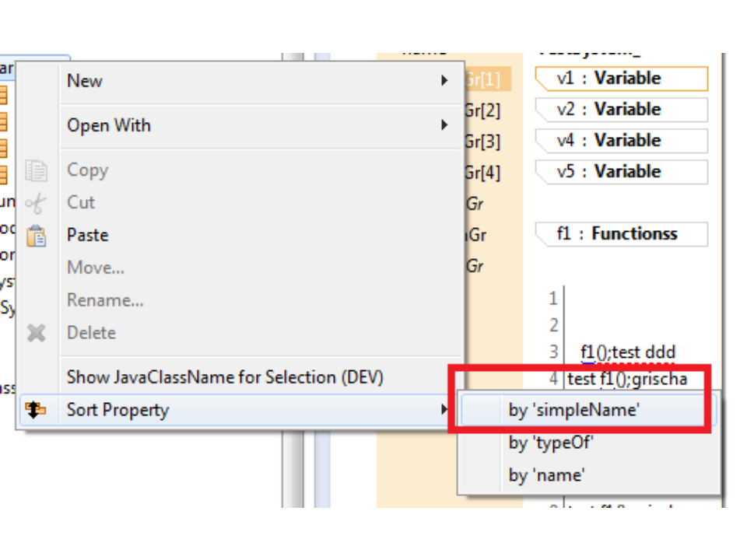
Task: Select the f1 : Functionss box
Action: click(x=622, y=234)
